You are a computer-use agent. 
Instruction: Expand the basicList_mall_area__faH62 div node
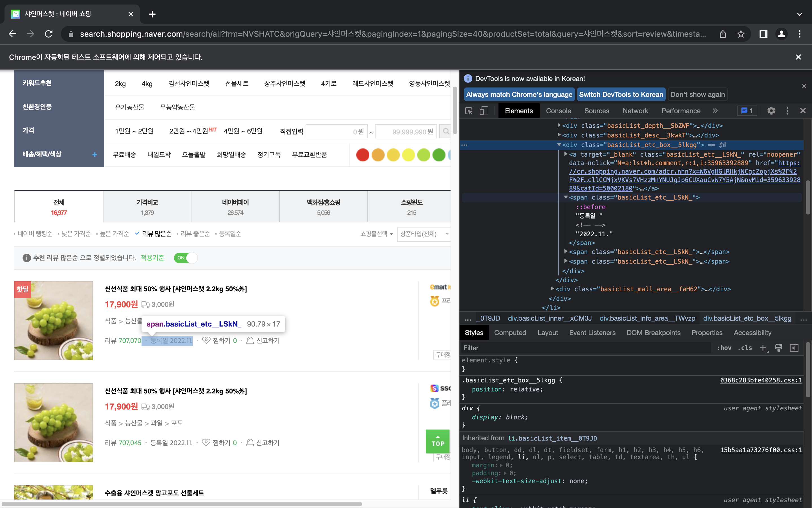(552, 289)
